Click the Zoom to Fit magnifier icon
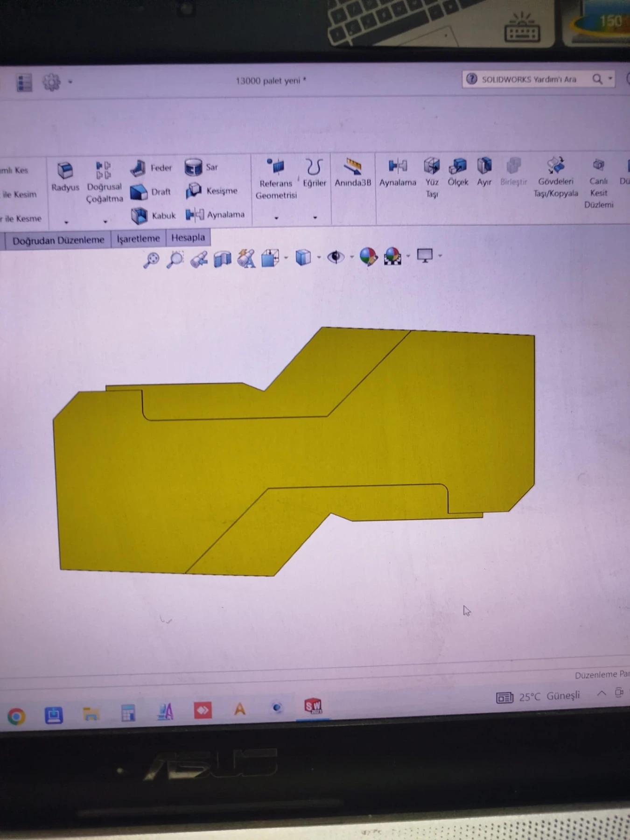 click(151, 259)
